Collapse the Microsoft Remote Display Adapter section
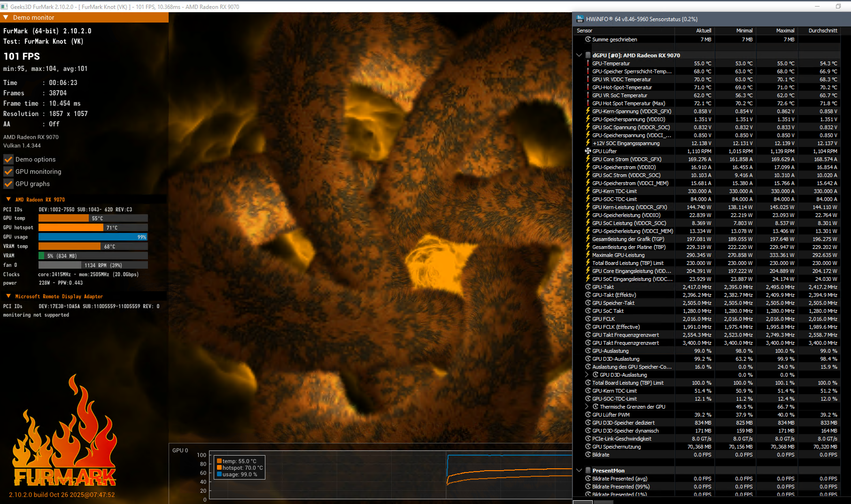This screenshot has width=851, height=504. click(8, 296)
